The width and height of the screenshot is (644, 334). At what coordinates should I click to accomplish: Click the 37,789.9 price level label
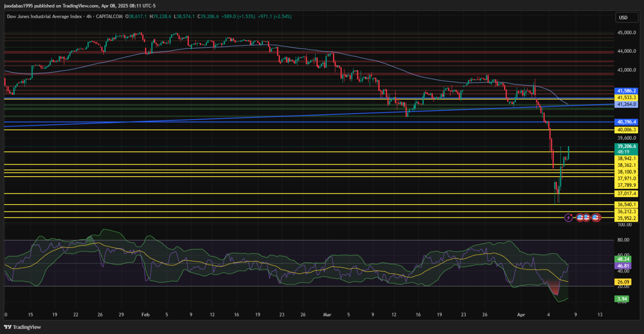click(x=626, y=185)
